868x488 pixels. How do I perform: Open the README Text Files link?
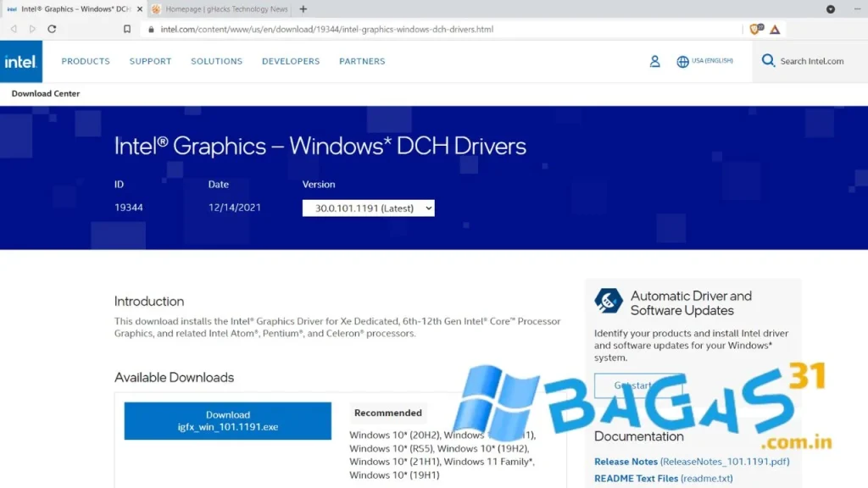tap(663, 479)
